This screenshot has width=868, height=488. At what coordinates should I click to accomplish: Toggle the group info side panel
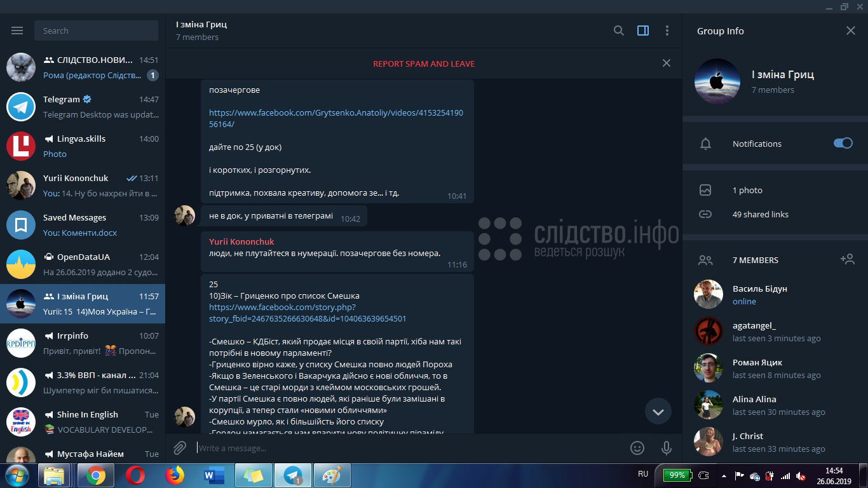(x=643, y=30)
